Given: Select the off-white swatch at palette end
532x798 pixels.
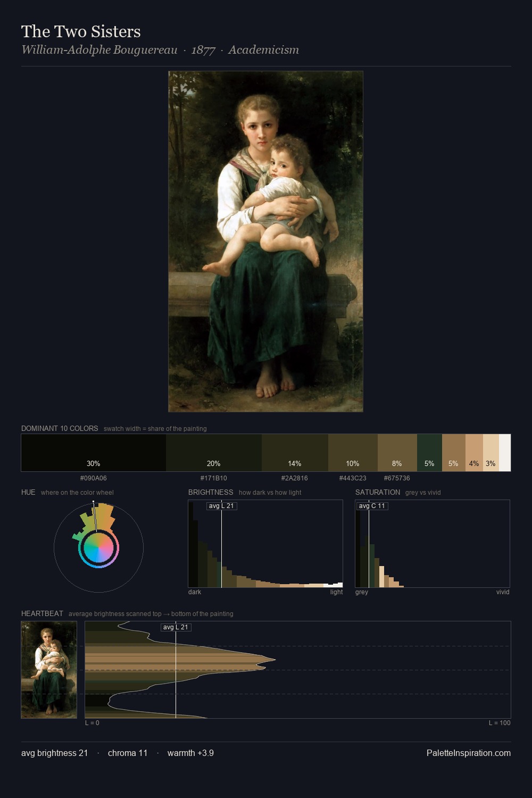Looking at the screenshot, I should 505,453.
